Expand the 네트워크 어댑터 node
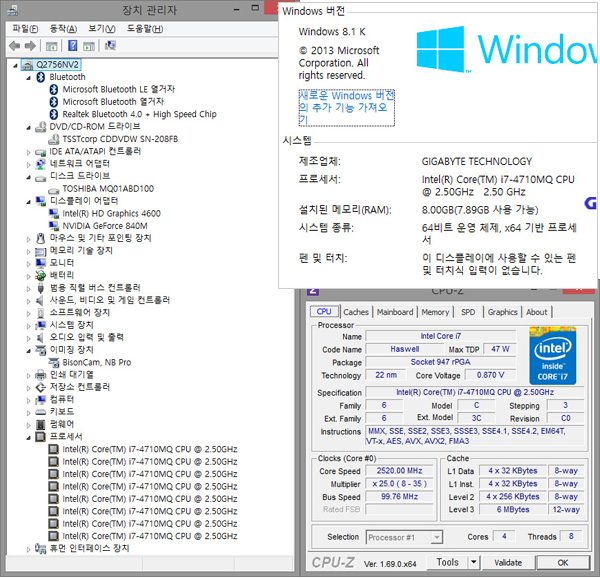This screenshot has width=600, height=579. (29, 165)
